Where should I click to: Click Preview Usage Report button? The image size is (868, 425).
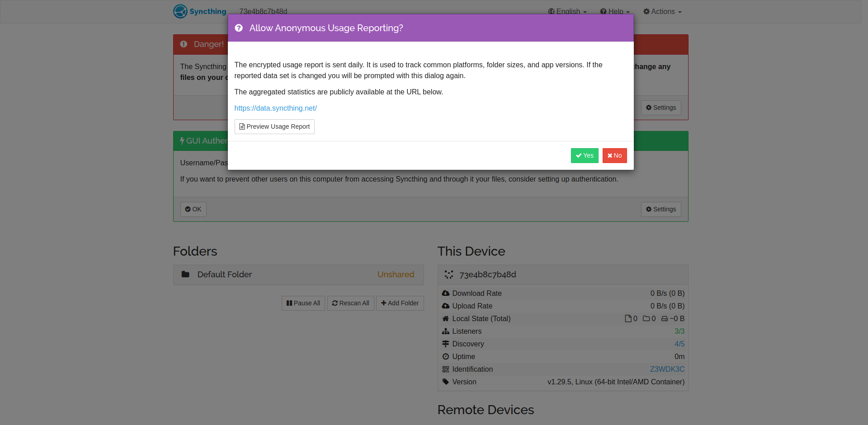pyautogui.click(x=274, y=126)
